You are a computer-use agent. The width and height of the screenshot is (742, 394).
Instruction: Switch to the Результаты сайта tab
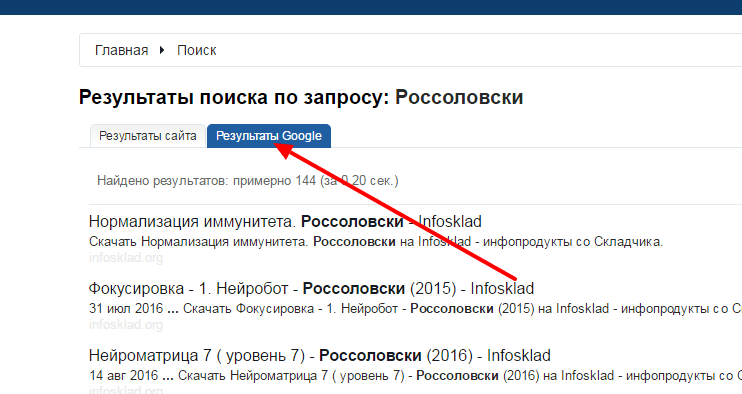pos(148,136)
